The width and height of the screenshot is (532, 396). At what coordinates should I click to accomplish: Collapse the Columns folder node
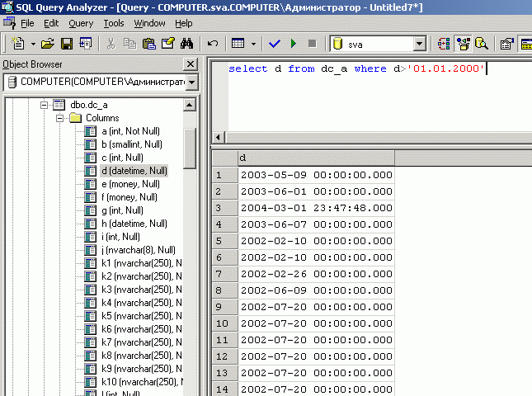59,118
